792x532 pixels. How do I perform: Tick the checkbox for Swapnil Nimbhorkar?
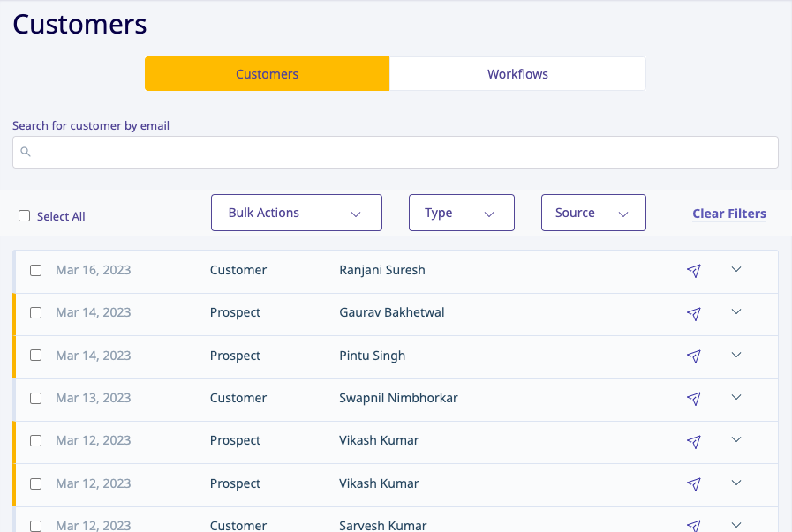pos(36,399)
